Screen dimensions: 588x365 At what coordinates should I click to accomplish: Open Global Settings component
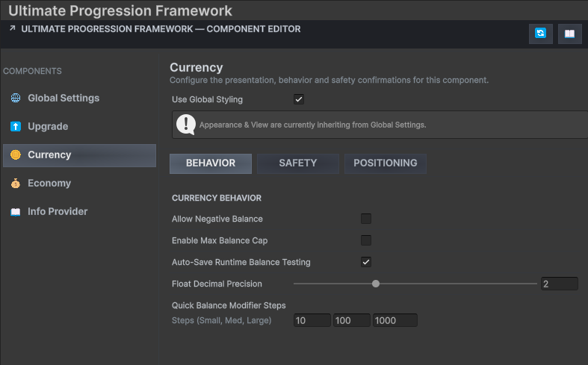[79, 99]
